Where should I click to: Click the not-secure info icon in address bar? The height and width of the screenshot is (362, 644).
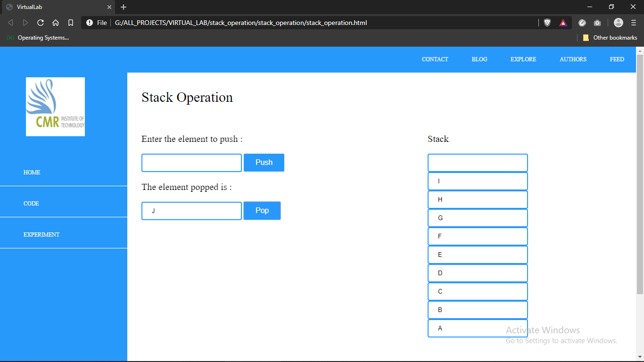click(x=90, y=23)
